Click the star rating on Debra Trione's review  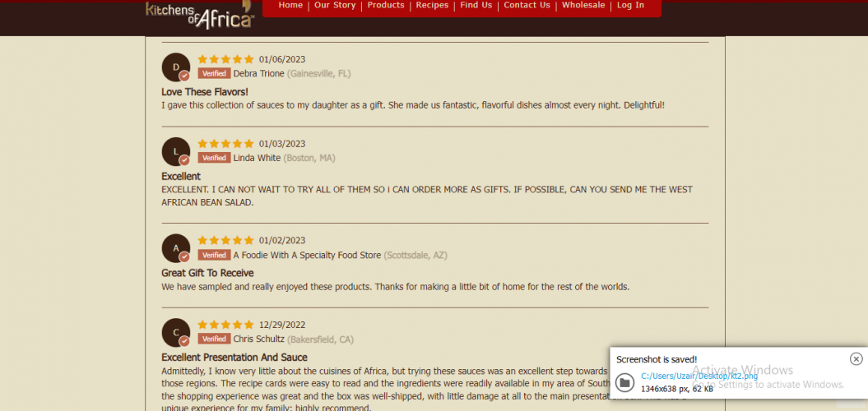point(226,59)
